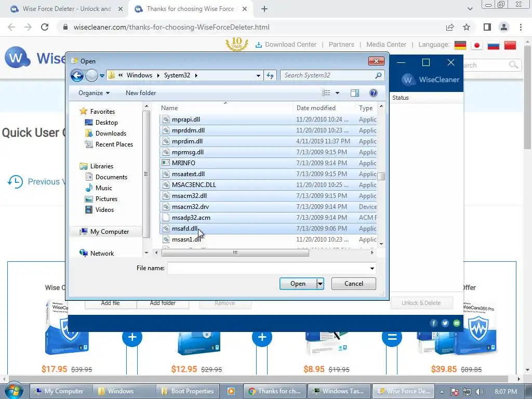The width and height of the screenshot is (532, 399).
Task: Click New folder button
Action: point(141,93)
